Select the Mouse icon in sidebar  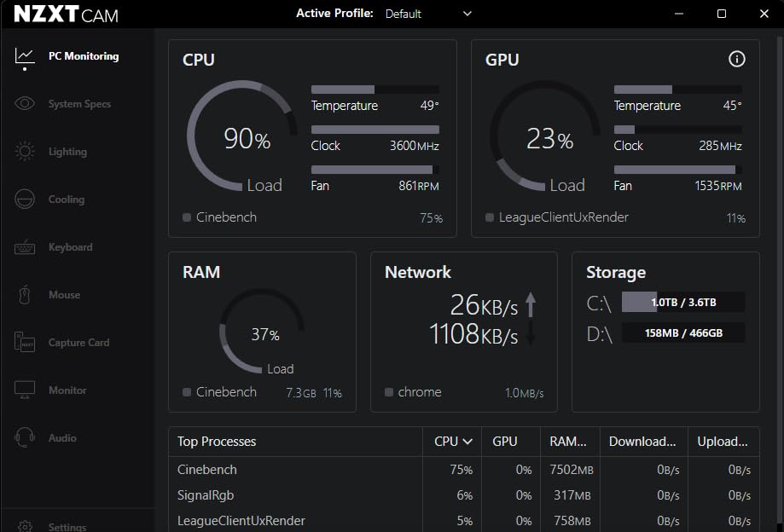click(25, 295)
